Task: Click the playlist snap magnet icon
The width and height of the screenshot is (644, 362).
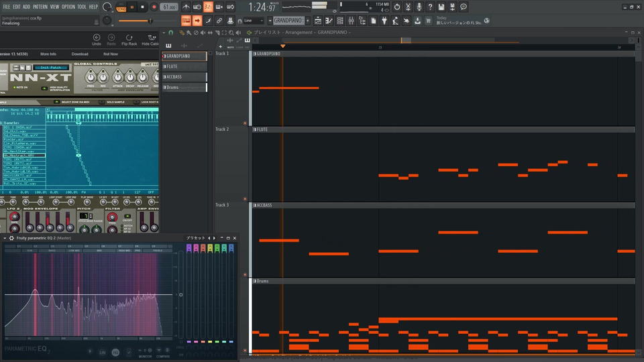Action: click(171, 32)
